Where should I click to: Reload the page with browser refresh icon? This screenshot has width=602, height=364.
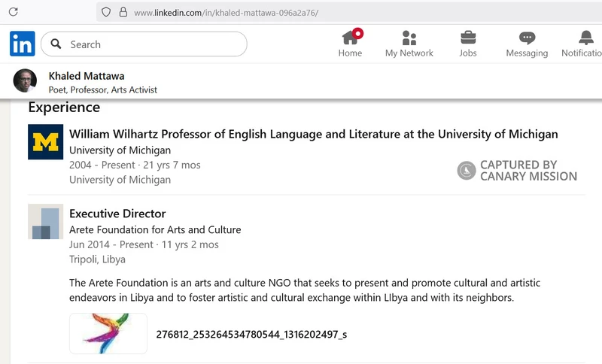(x=14, y=12)
